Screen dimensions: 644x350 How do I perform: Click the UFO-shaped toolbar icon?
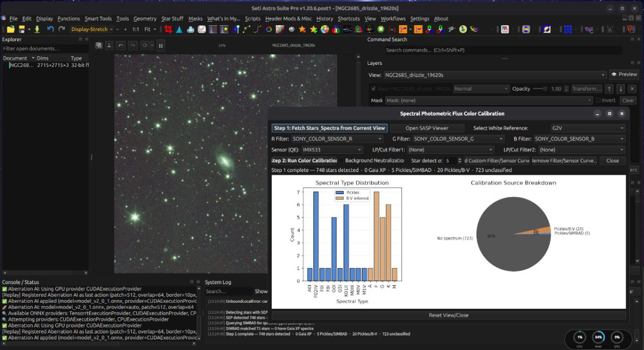point(451,29)
